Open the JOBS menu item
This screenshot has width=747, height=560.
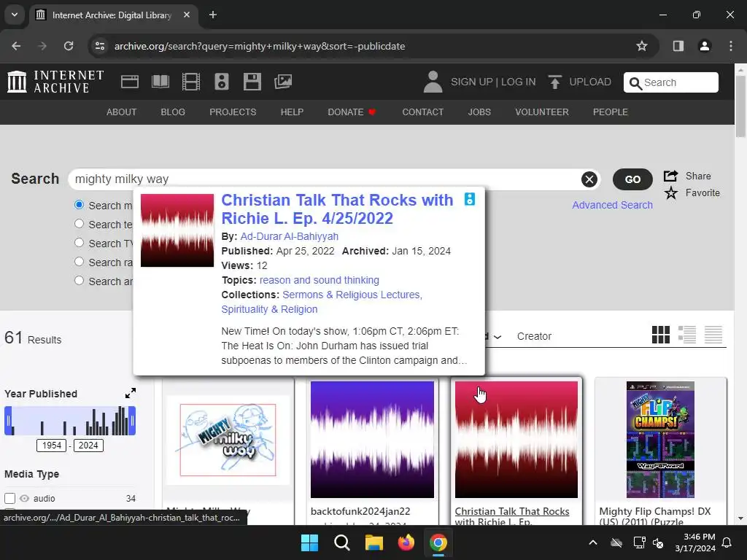click(x=479, y=112)
